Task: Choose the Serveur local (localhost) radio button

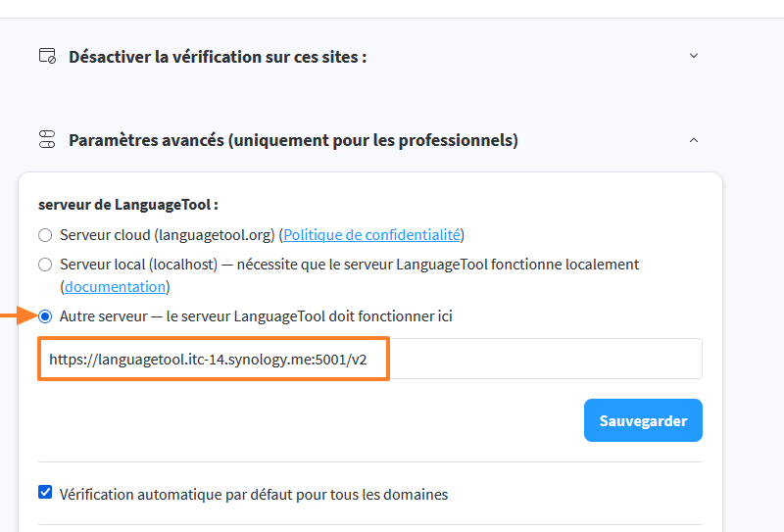Action: (x=45, y=265)
